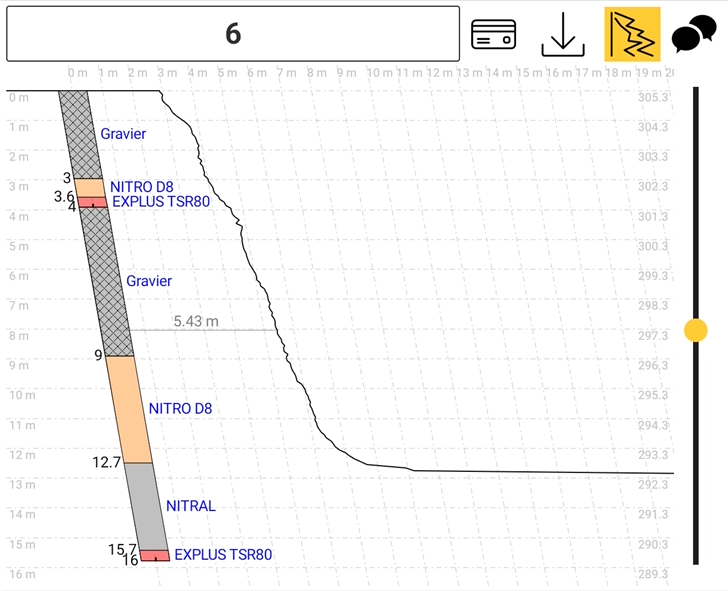Viewport: 728px width, 591px height.
Task: Click the yellow vertical slider handle
Action: pyautogui.click(x=696, y=330)
